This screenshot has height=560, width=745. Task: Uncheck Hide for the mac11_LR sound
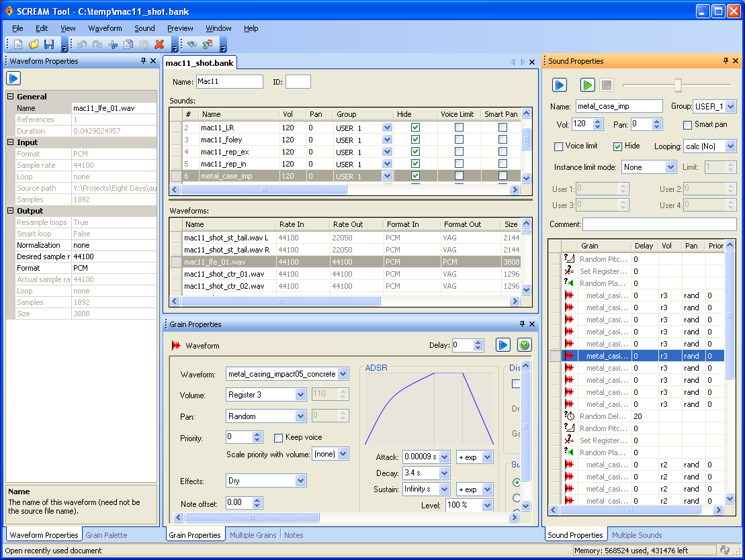[415, 128]
